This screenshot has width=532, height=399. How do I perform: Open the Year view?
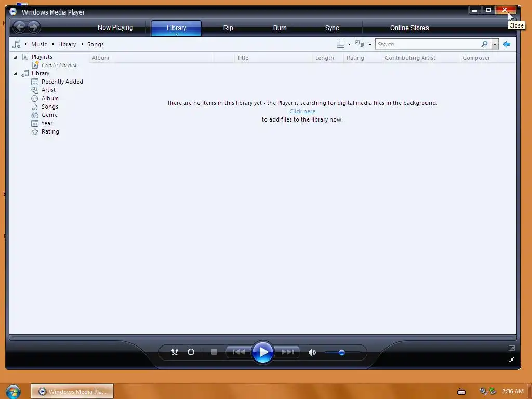coord(47,123)
